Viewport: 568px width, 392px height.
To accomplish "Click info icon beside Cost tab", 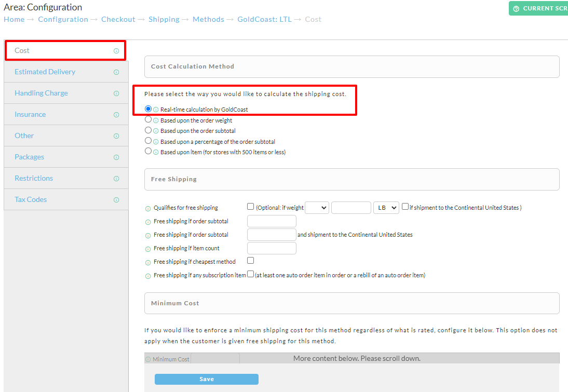I will pyautogui.click(x=116, y=51).
